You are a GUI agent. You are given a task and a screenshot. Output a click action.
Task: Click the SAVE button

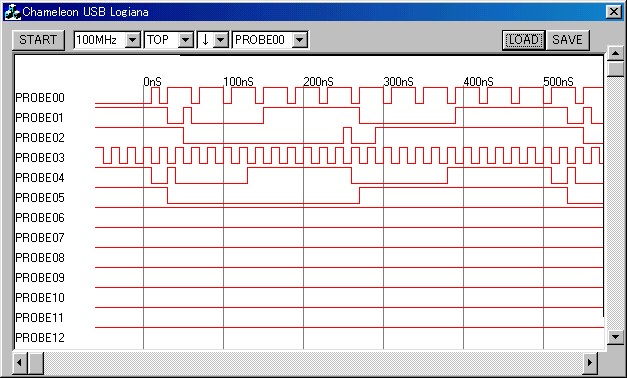point(567,40)
